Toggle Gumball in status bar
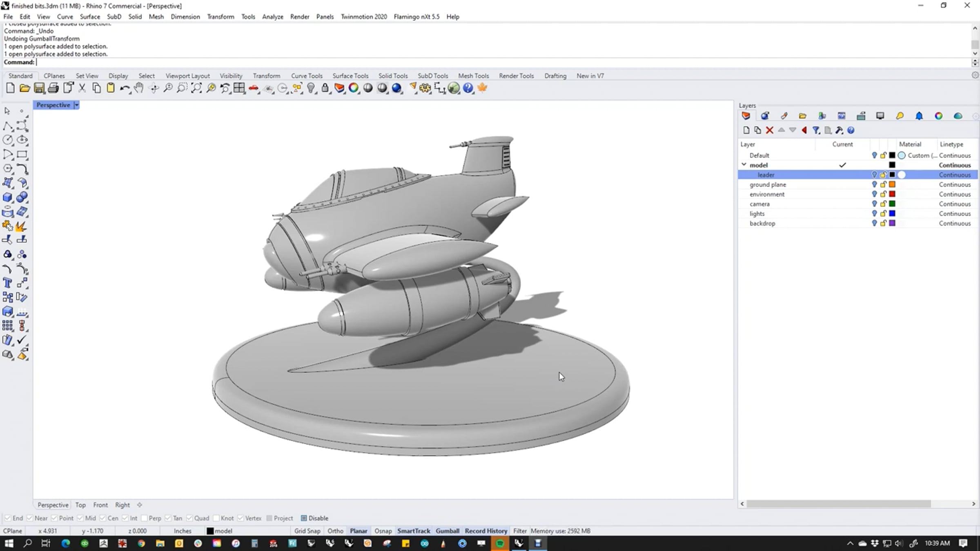The width and height of the screenshot is (980, 551). click(447, 531)
